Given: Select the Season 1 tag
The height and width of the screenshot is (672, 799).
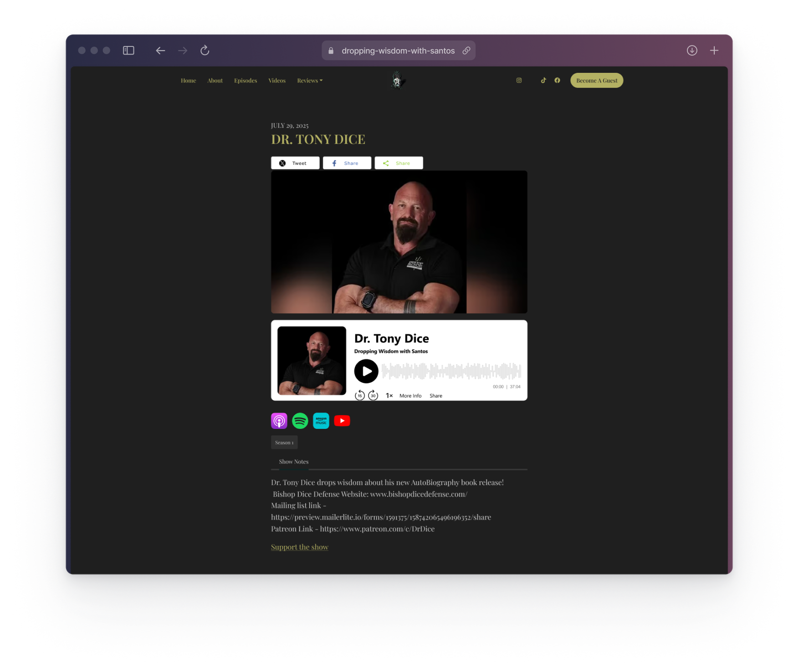Looking at the screenshot, I should pos(284,443).
